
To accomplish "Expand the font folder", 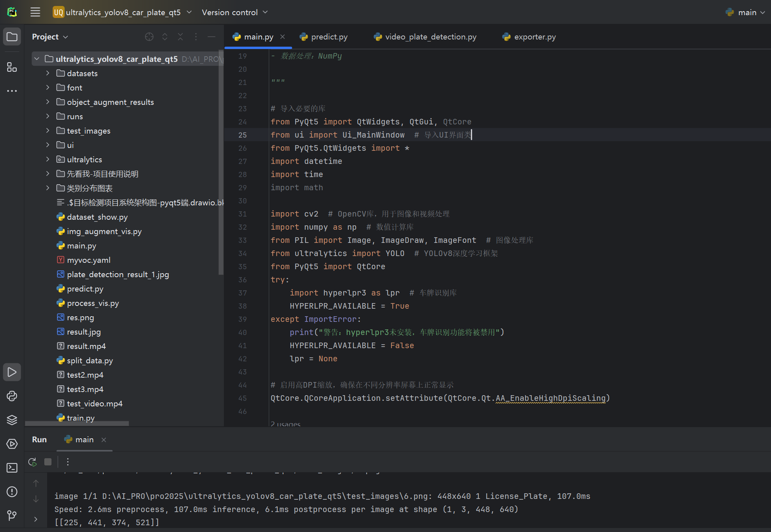I will point(47,88).
